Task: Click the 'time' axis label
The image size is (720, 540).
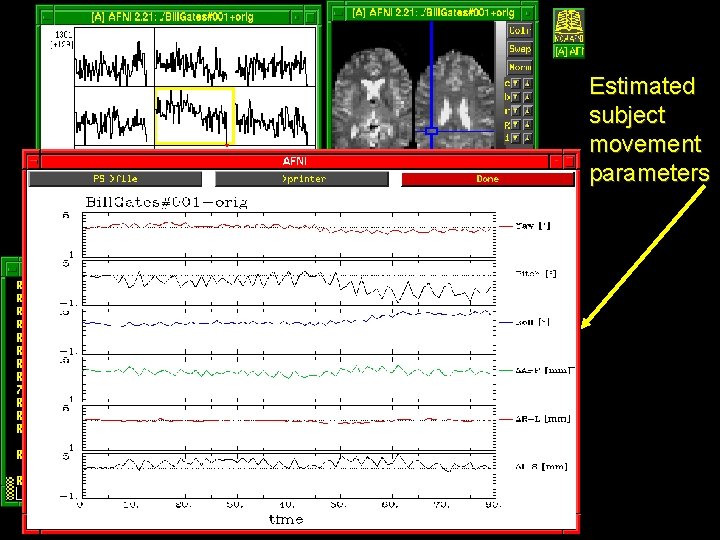Action: pos(286,519)
